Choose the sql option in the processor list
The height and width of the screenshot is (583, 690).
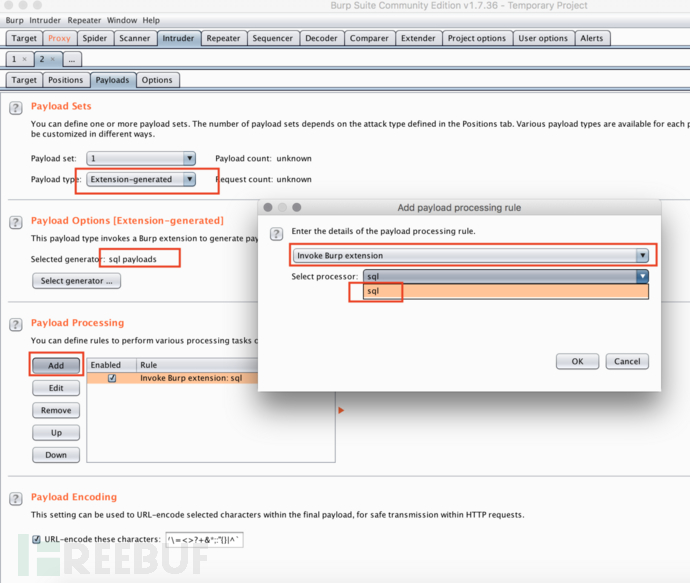374,292
